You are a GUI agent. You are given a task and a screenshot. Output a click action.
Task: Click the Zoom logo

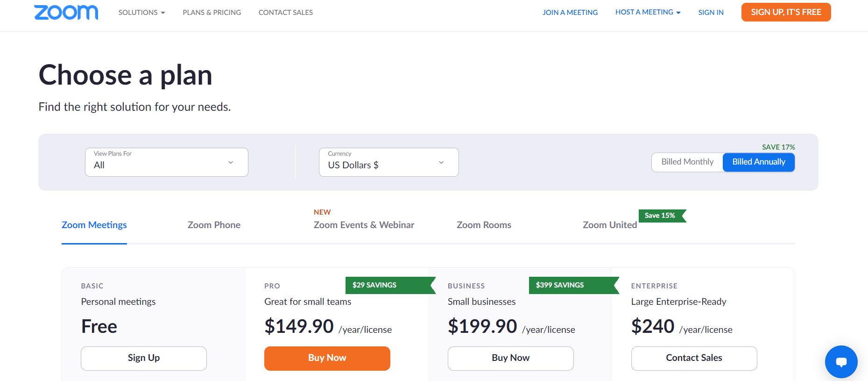pos(66,12)
